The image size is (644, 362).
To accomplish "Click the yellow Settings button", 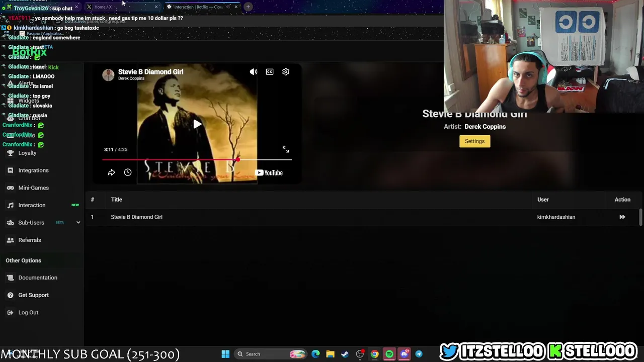I will click(x=474, y=141).
